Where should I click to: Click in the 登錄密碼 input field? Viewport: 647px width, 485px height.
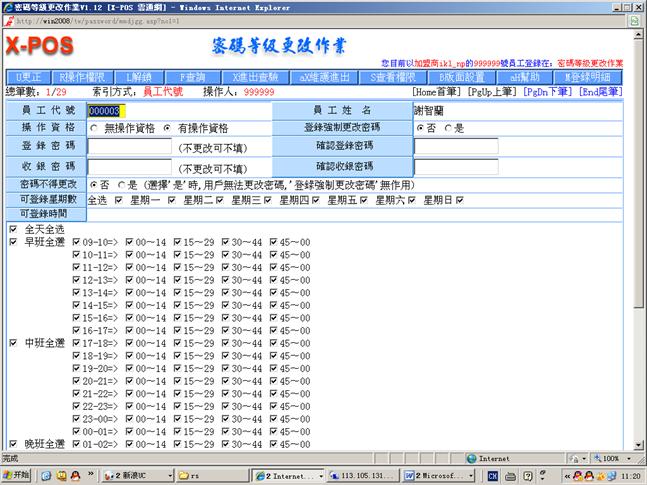point(129,147)
